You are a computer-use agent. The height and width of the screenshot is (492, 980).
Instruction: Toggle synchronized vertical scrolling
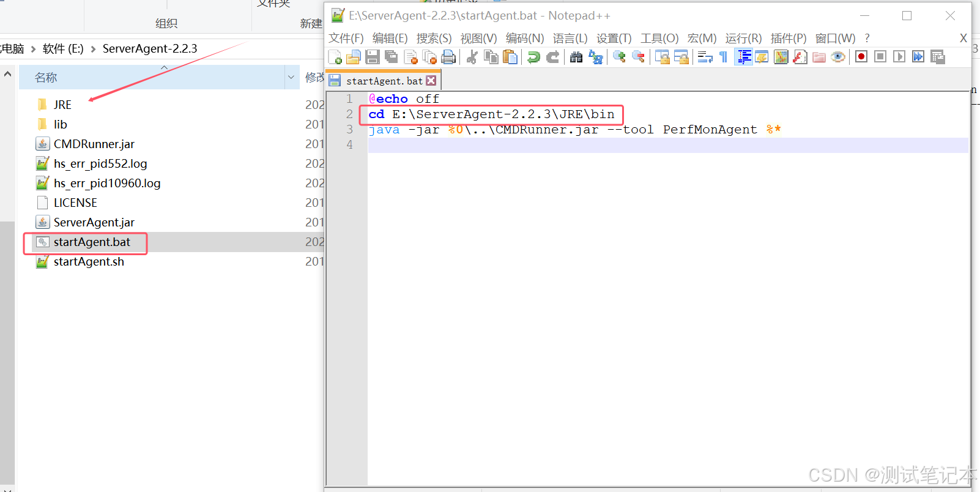pos(662,57)
